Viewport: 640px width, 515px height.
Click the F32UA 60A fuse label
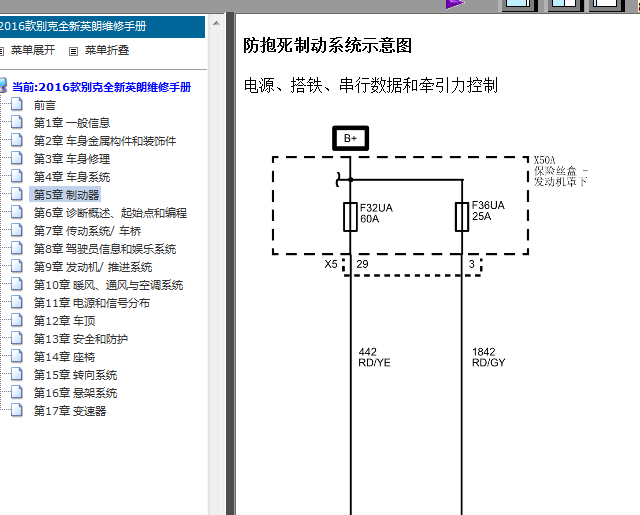(x=376, y=213)
